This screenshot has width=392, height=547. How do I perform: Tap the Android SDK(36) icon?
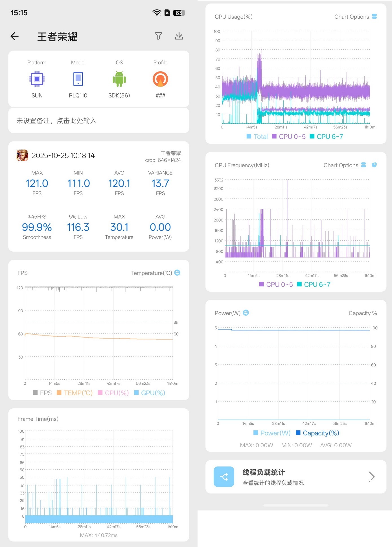click(x=119, y=79)
